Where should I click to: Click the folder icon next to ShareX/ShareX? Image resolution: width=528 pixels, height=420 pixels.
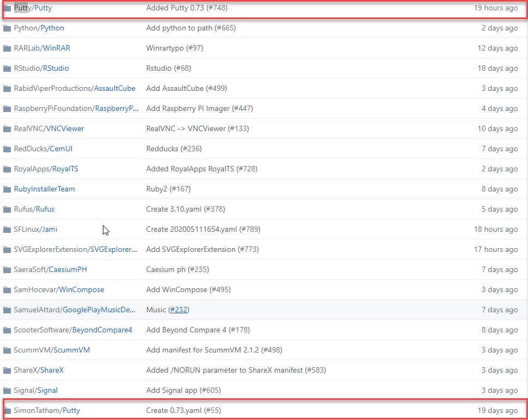tap(7, 370)
